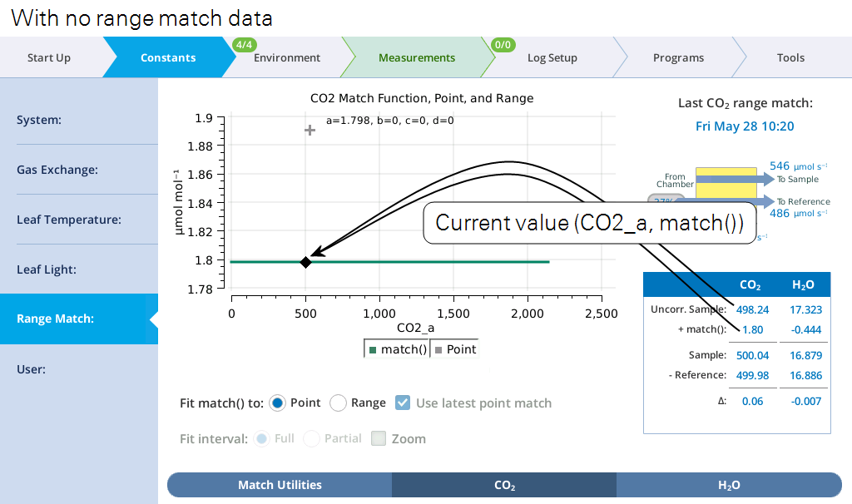Toggle the gray Point legend item
The image size is (852, 504).
(455, 349)
